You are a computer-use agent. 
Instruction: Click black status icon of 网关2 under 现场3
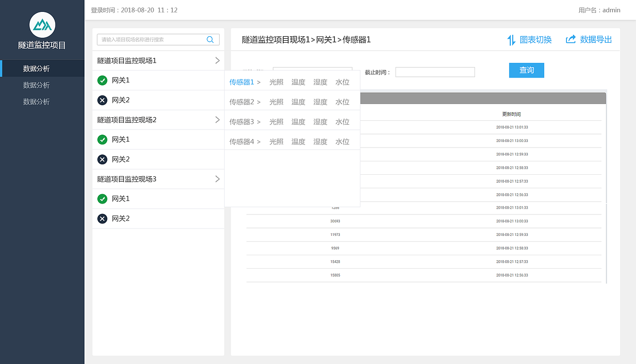click(x=102, y=218)
